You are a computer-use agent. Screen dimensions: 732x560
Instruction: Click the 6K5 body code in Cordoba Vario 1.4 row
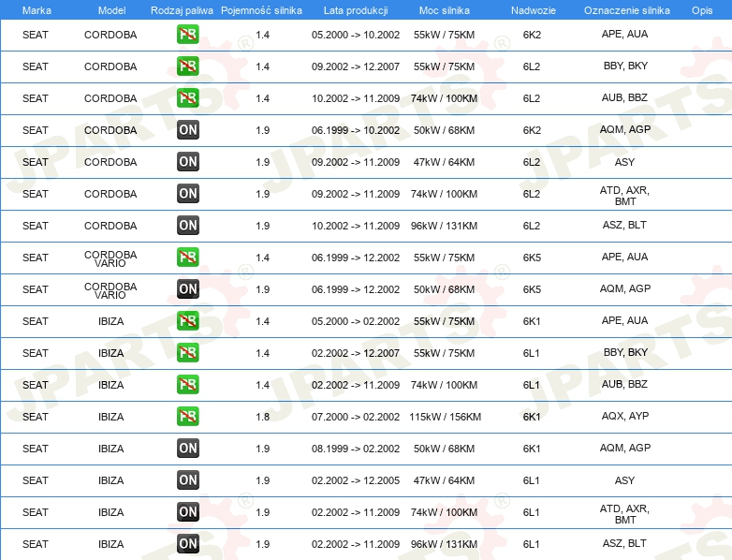point(532,258)
